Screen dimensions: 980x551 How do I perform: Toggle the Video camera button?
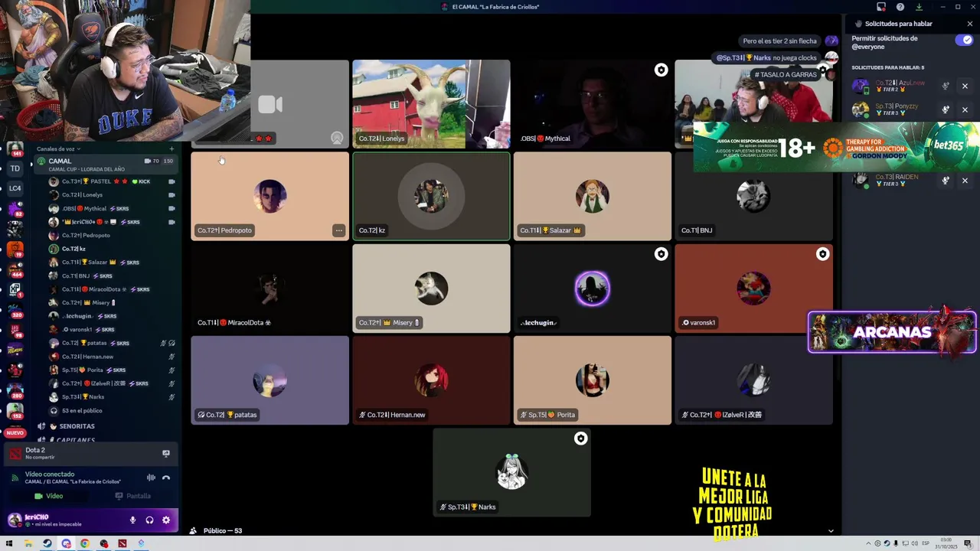tap(48, 496)
